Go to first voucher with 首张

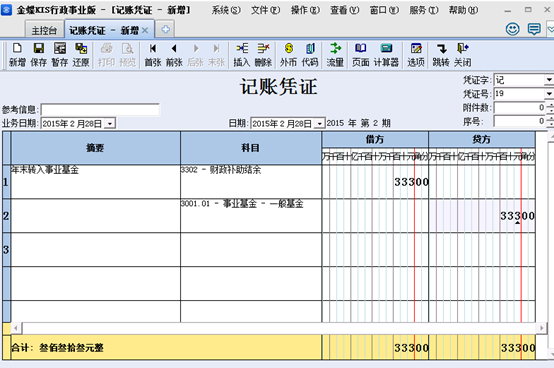click(x=153, y=55)
